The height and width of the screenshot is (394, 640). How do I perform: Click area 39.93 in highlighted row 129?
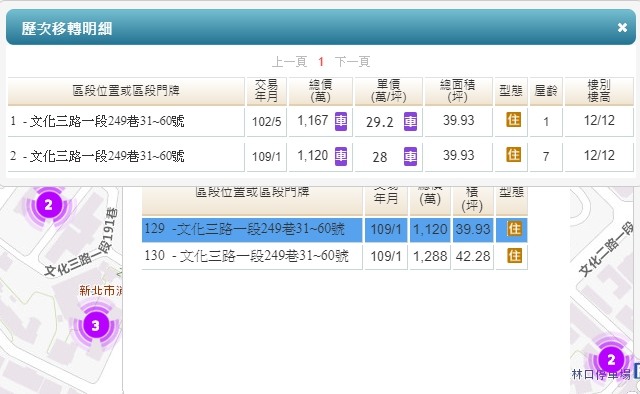pos(473,229)
